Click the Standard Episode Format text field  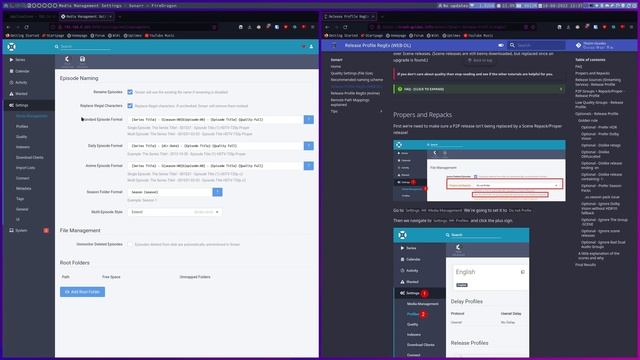pyautogui.click(x=216, y=120)
